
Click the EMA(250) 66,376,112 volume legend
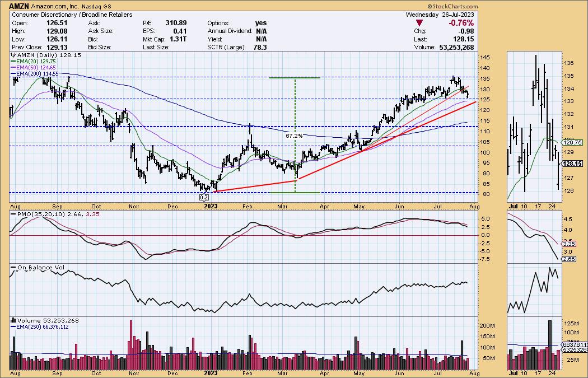coord(39,326)
